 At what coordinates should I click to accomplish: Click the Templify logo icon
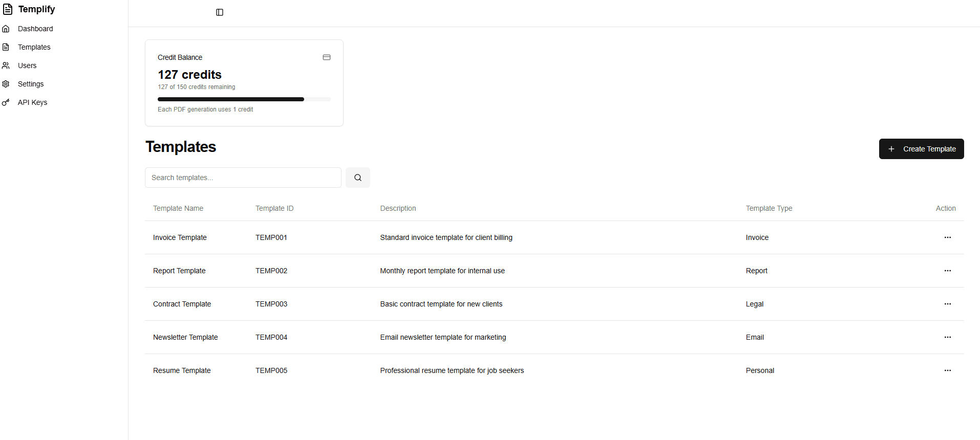tap(8, 9)
